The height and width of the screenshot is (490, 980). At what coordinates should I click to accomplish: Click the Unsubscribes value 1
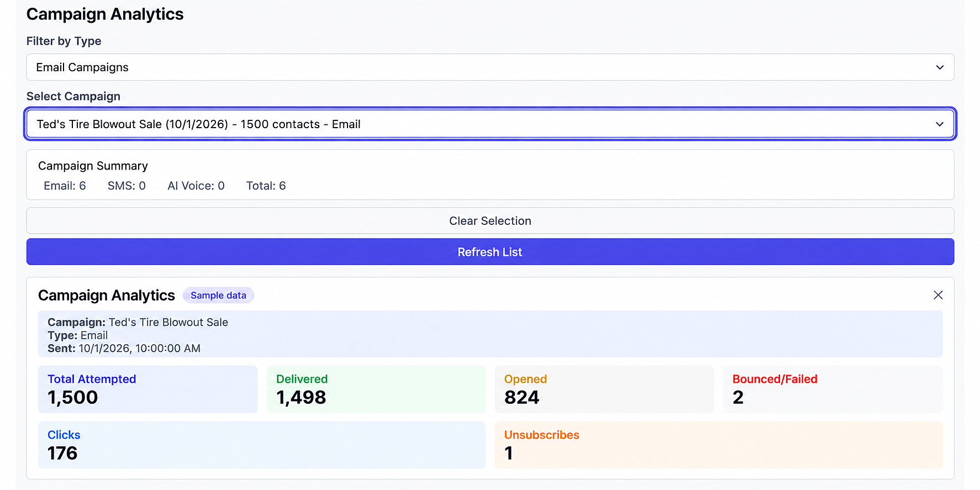pyautogui.click(x=509, y=454)
